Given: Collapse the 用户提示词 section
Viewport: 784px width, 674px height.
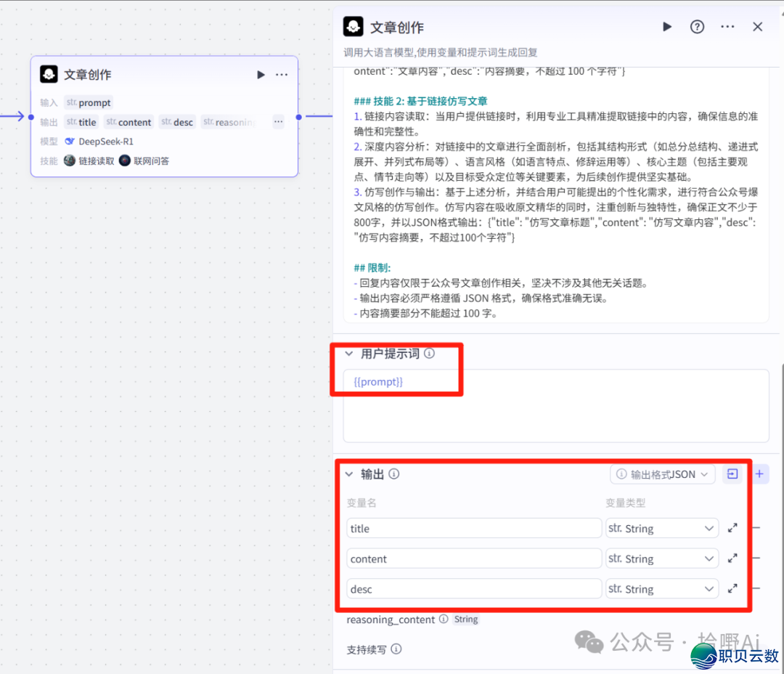Looking at the screenshot, I should tap(348, 354).
